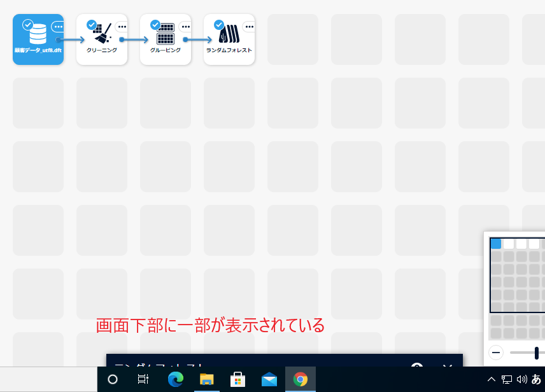Image resolution: width=545 pixels, height=392 pixels.
Task: Open the ellipsis menu on クリーニング node
Action: pyautogui.click(x=122, y=27)
